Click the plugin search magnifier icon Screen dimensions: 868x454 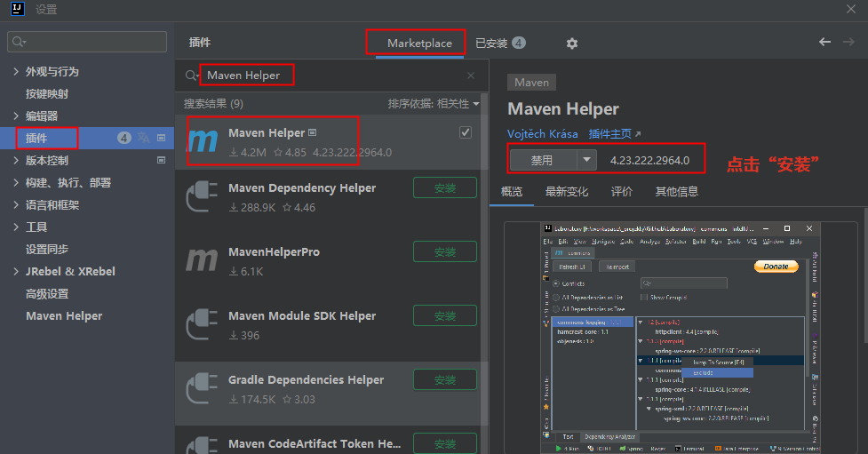[191, 76]
